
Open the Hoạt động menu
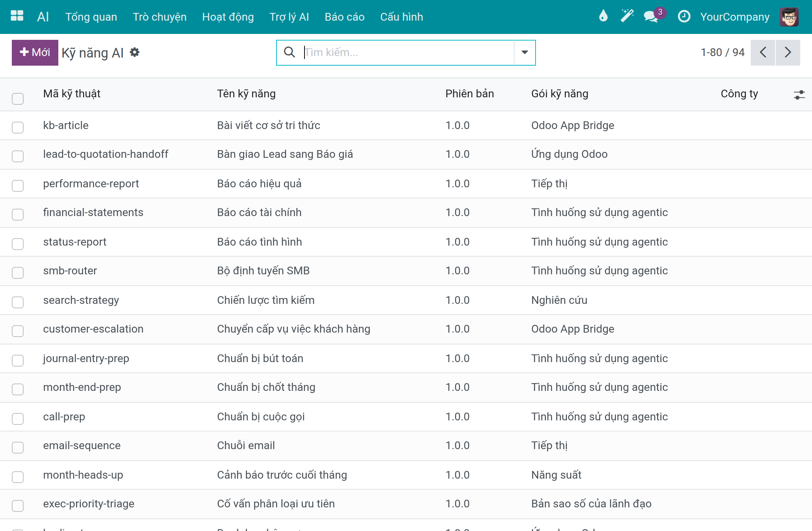pos(228,17)
